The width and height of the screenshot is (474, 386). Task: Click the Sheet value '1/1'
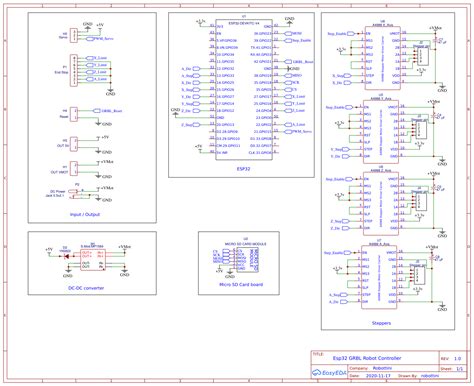(460, 369)
